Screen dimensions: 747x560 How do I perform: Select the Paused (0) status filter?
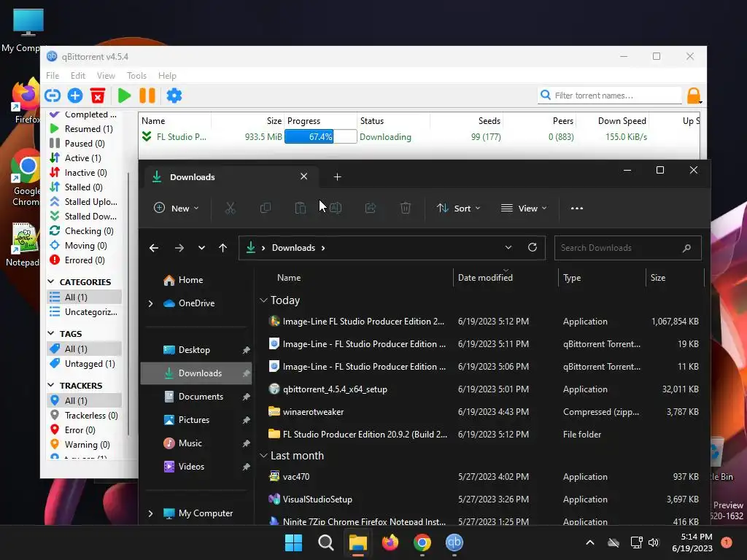(x=85, y=144)
